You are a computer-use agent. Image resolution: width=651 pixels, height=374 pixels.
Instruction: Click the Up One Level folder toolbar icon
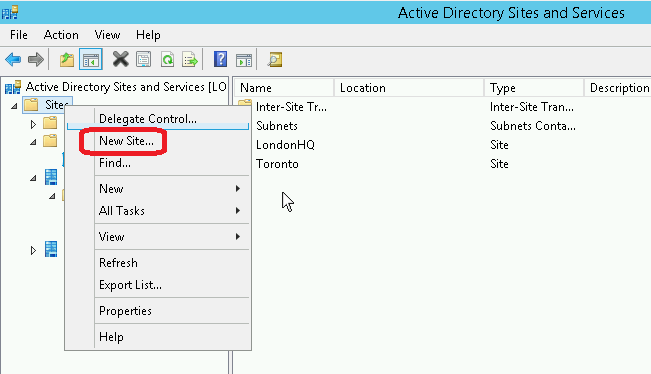click(66, 59)
